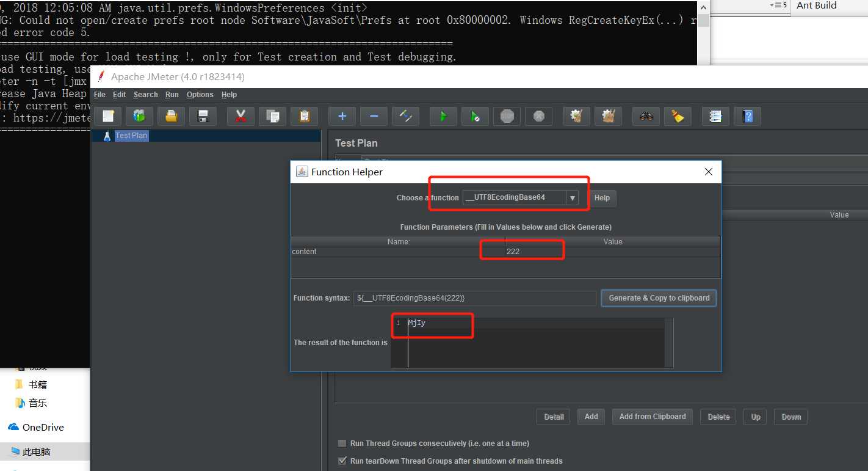
Task: Open the Templates toolbar icon
Action: (x=140, y=116)
